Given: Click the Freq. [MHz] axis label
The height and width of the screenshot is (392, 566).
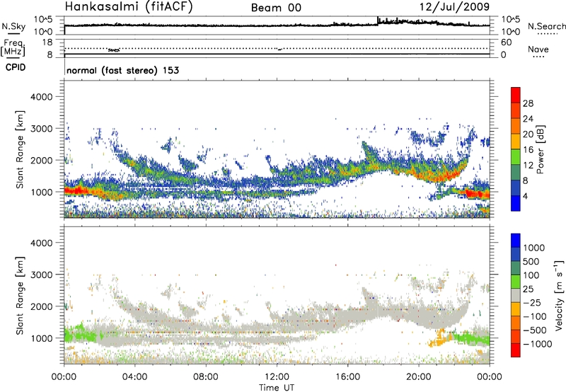Looking at the screenshot, I should click(x=14, y=47).
